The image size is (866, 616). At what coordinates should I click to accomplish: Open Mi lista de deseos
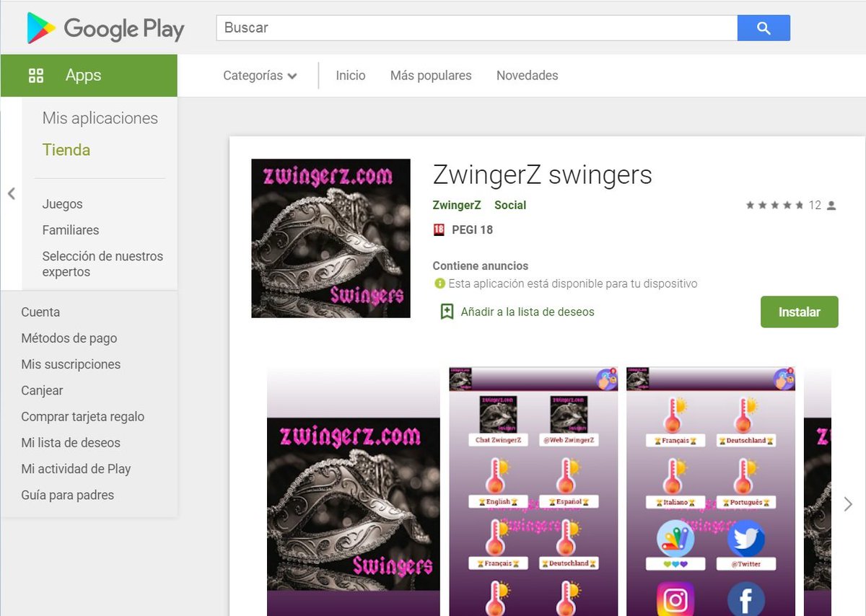pyautogui.click(x=71, y=443)
